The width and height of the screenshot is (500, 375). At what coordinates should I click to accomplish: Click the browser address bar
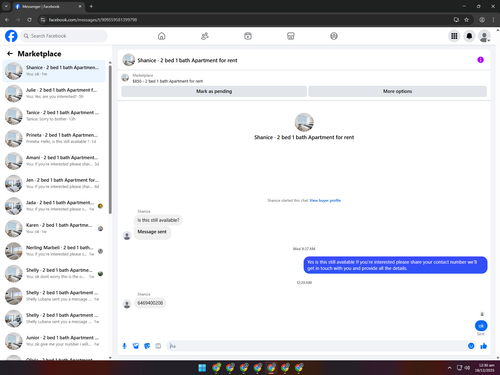(x=247, y=20)
